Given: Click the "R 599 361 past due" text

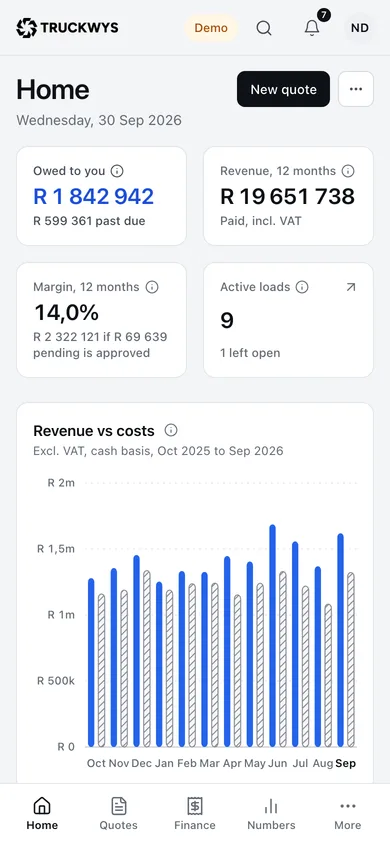Looking at the screenshot, I should point(89,221).
